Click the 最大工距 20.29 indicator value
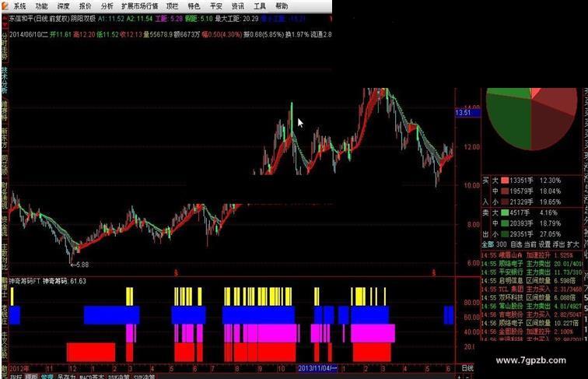588x379 pixels. tap(236, 19)
